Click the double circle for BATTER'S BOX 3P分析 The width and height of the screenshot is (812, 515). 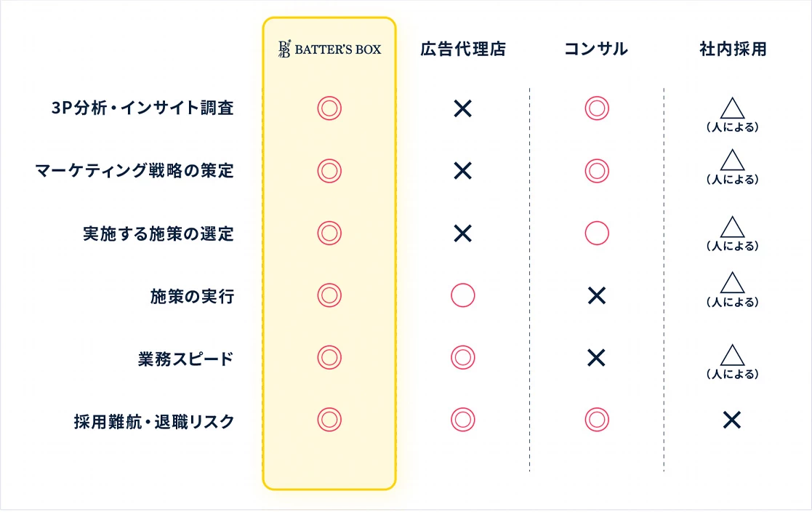pos(329,109)
